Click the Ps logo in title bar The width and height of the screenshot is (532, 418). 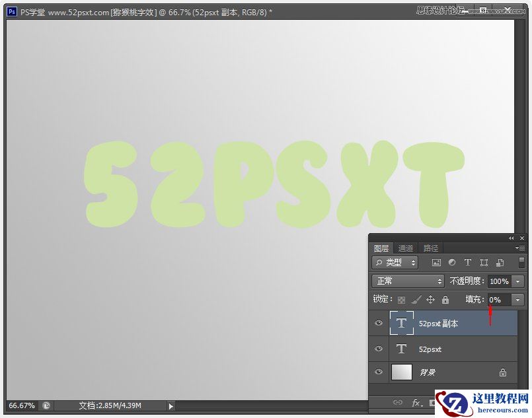pos(12,12)
